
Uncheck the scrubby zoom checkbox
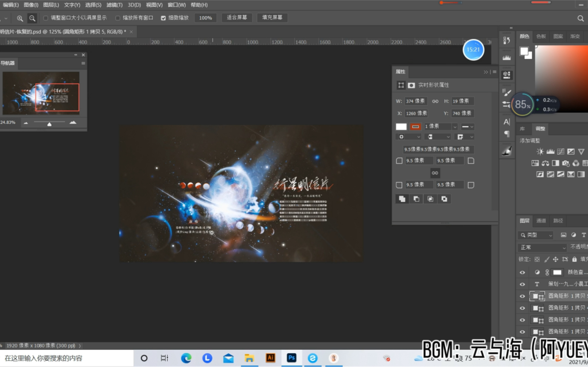[x=163, y=18]
